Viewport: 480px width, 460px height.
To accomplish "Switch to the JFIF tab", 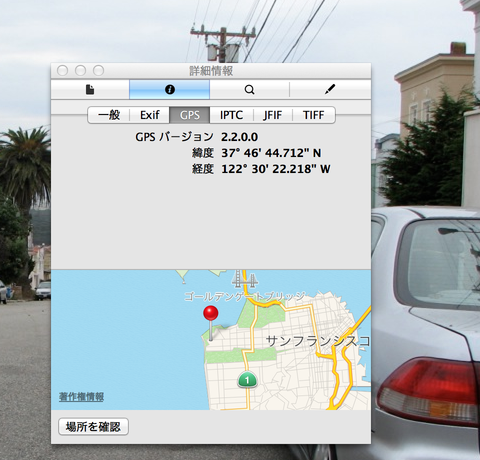I will point(273,115).
